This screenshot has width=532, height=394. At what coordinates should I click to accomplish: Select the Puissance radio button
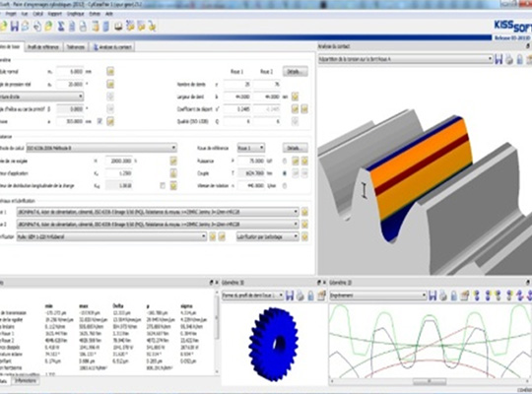(285, 161)
